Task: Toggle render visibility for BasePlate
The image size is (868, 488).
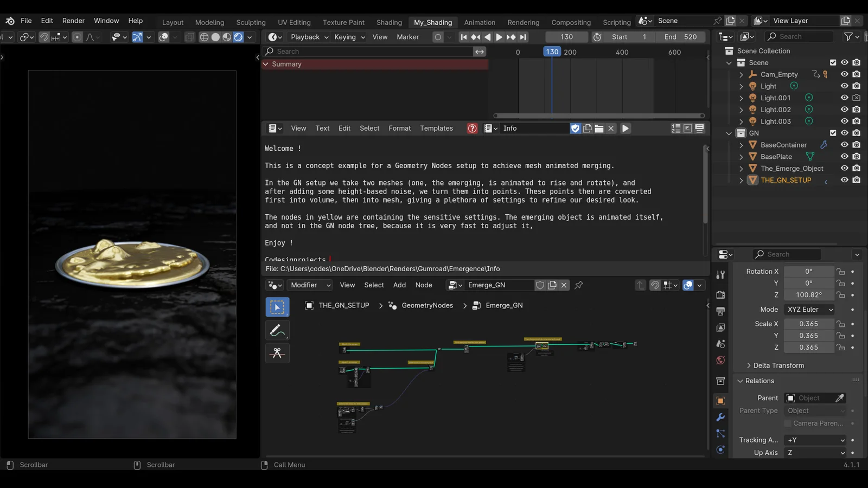Action: point(857,156)
